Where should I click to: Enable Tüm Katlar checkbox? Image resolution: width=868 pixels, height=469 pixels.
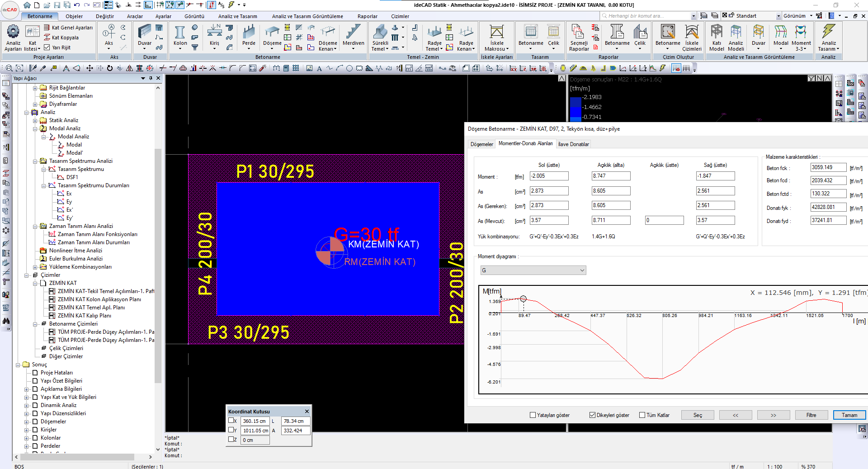click(642, 415)
